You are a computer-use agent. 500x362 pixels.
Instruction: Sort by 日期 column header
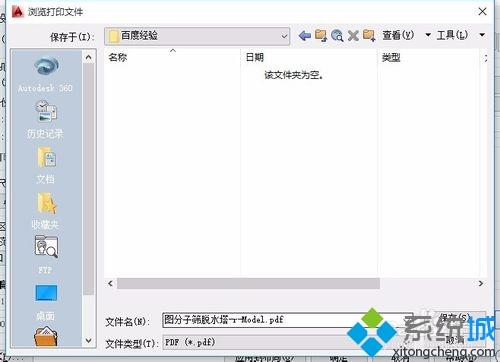click(309, 57)
